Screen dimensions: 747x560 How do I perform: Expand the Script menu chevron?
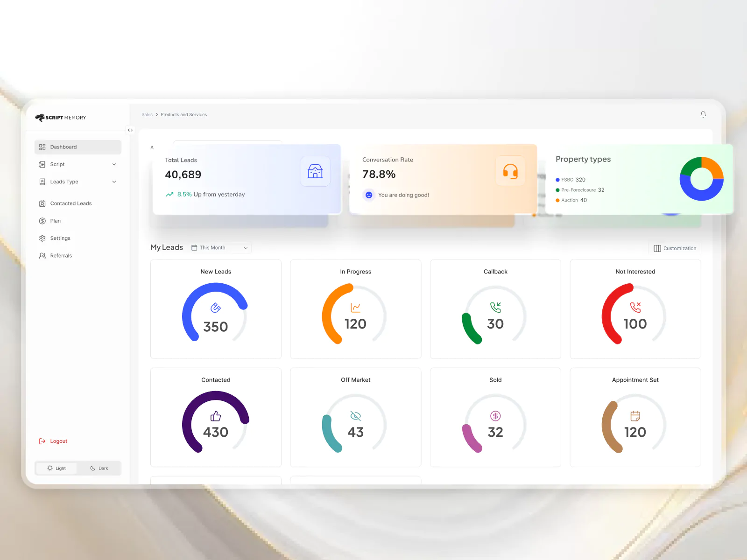(114, 164)
